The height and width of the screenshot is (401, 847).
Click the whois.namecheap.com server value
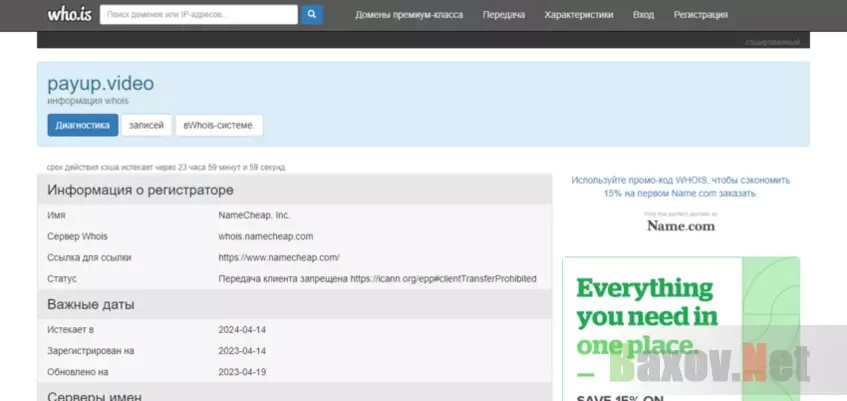coord(266,236)
